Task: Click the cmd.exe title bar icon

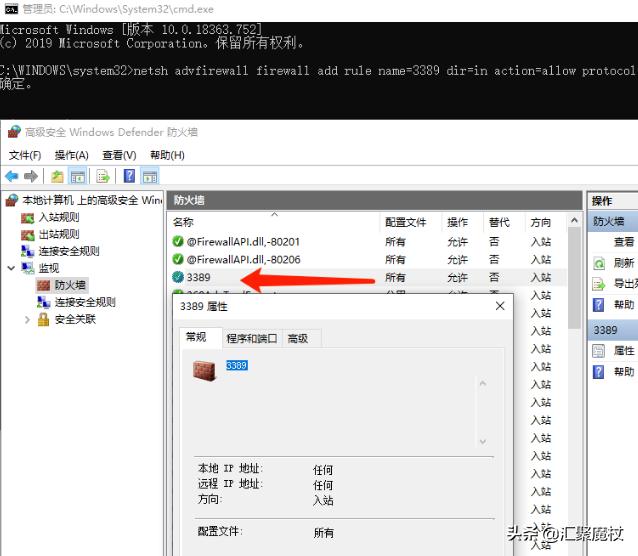Action: click(x=11, y=9)
